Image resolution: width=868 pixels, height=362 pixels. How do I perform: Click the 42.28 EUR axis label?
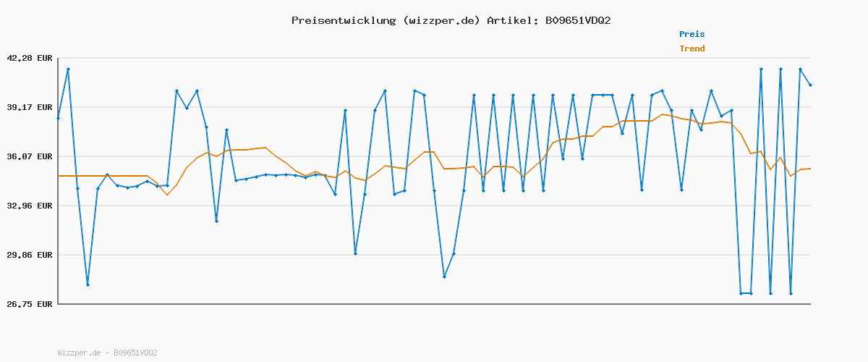[29, 58]
